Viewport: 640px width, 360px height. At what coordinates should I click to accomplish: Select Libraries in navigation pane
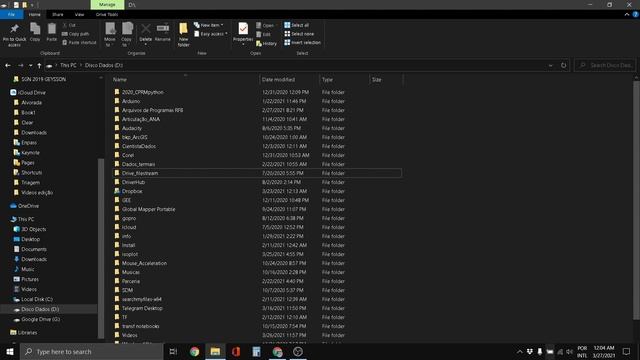click(27, 333)
